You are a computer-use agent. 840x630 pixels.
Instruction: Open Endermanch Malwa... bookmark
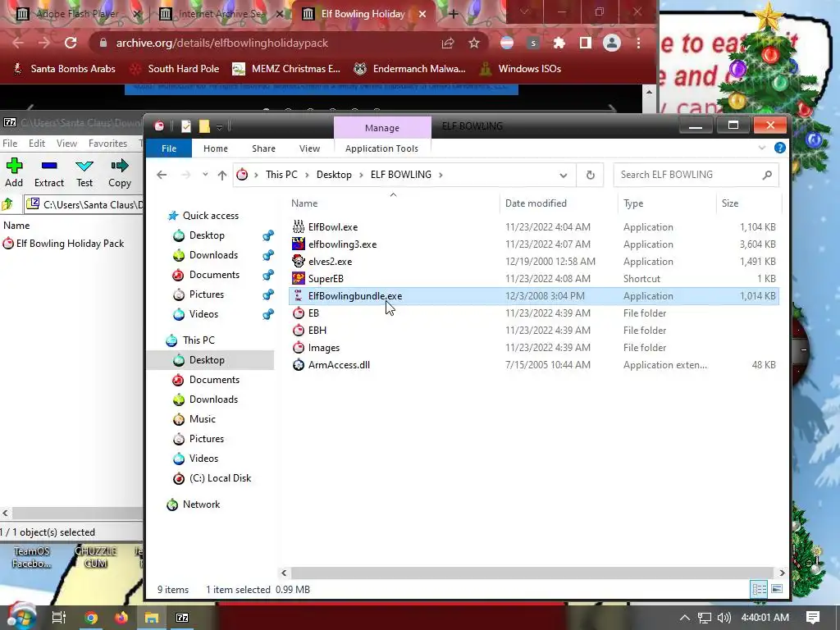[x=410, y=69]
